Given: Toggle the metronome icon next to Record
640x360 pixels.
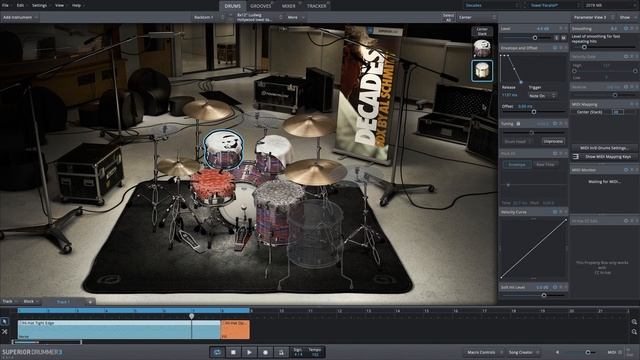Looking at the screenshot, I should pos(281,352).
